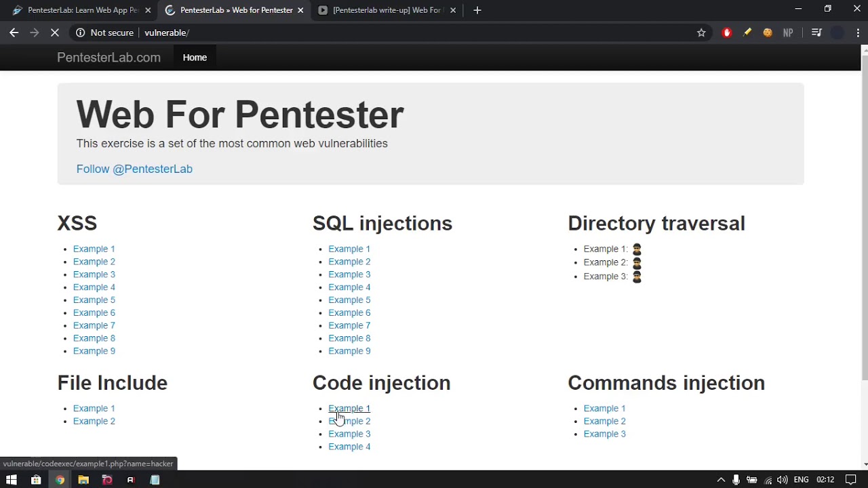Select the PentesterLab » Web for Pentester tab
868x488 pixels.
(x=234, y=10)
